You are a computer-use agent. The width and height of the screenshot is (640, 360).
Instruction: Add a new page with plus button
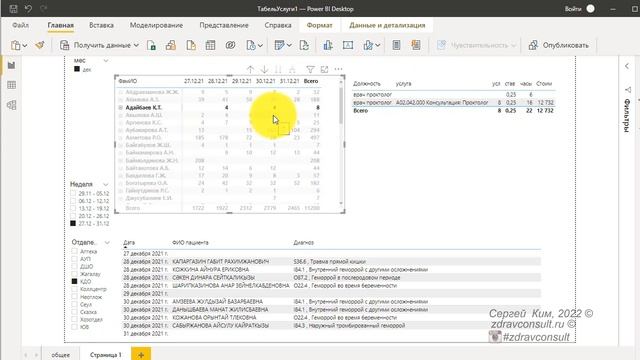pos(141,355)
